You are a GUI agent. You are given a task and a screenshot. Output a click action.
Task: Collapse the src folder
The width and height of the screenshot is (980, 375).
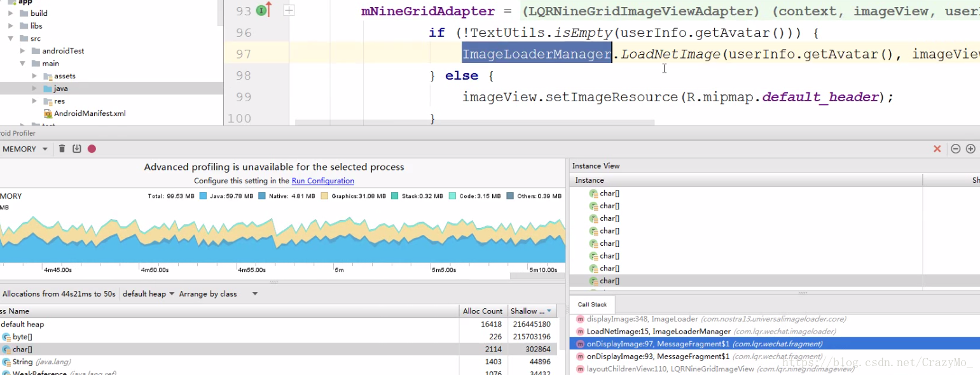tap(11, 38)
